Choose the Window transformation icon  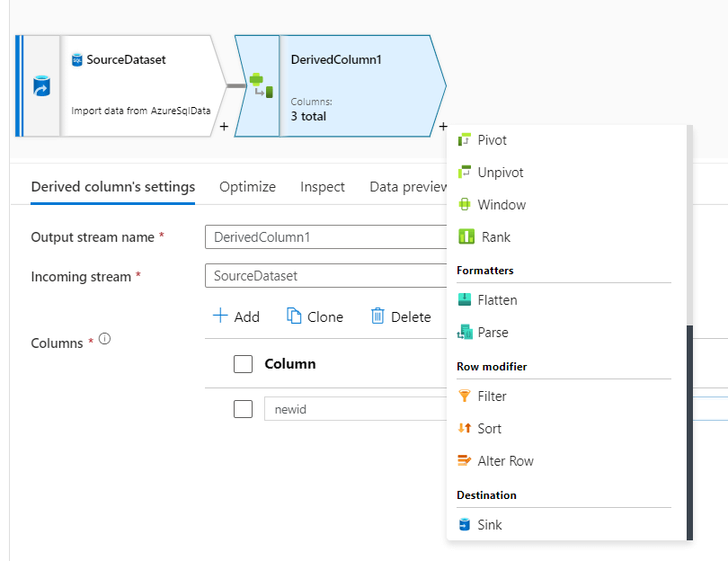(x=465, y=205)
